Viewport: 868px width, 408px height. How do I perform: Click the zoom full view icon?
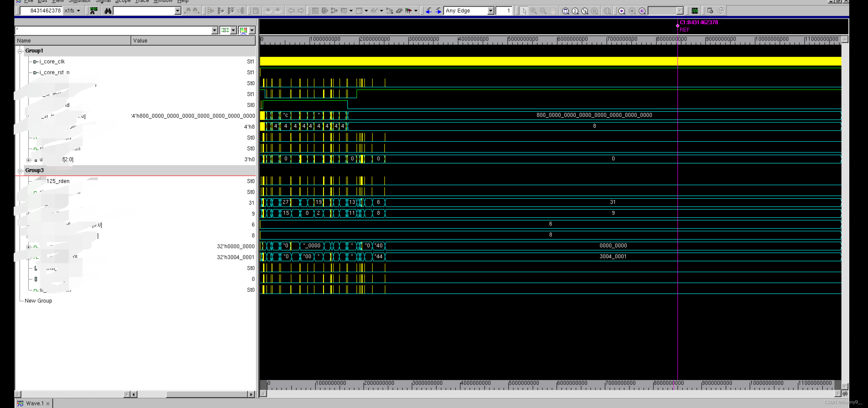[565, 11]
